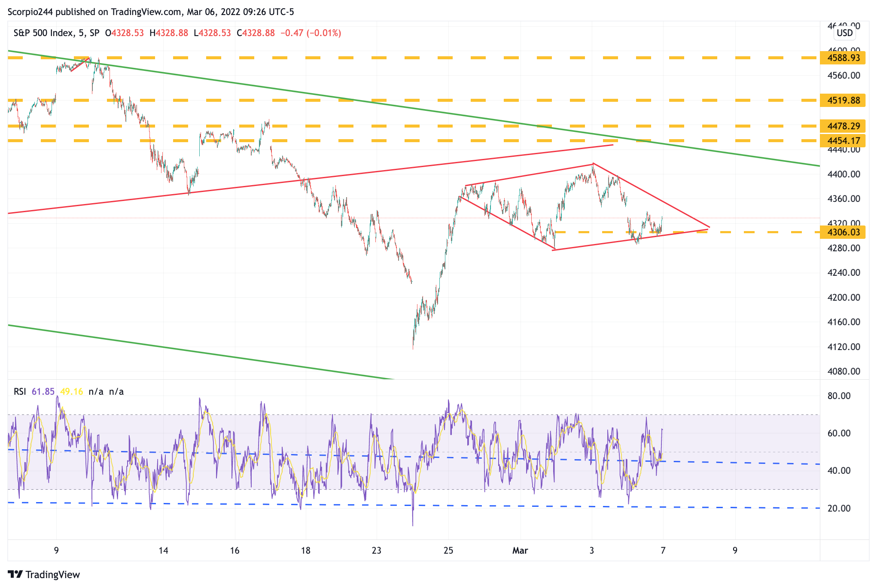Click the RSI value 61.85

pos(43,391)
